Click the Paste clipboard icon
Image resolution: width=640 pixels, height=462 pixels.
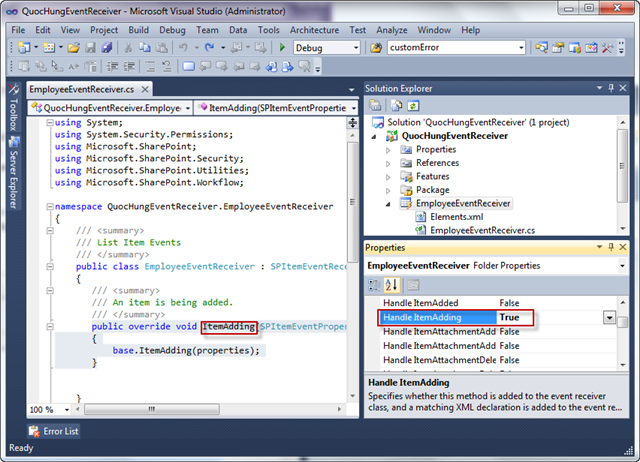tap(162, 48)
